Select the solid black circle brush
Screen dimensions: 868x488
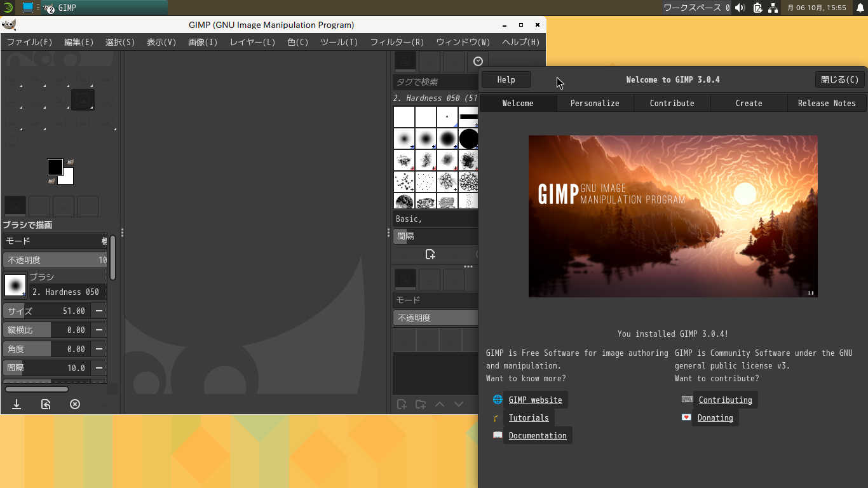click(x=468, y=139)
